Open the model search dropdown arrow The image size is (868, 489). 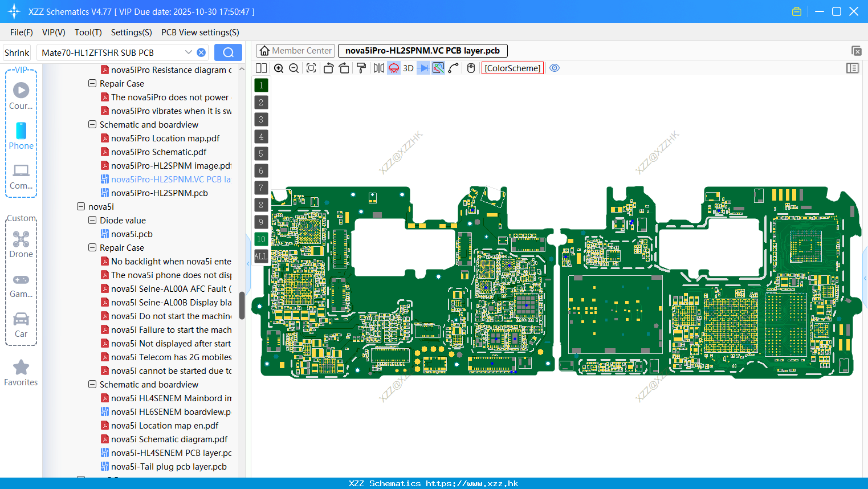(189, 52)
